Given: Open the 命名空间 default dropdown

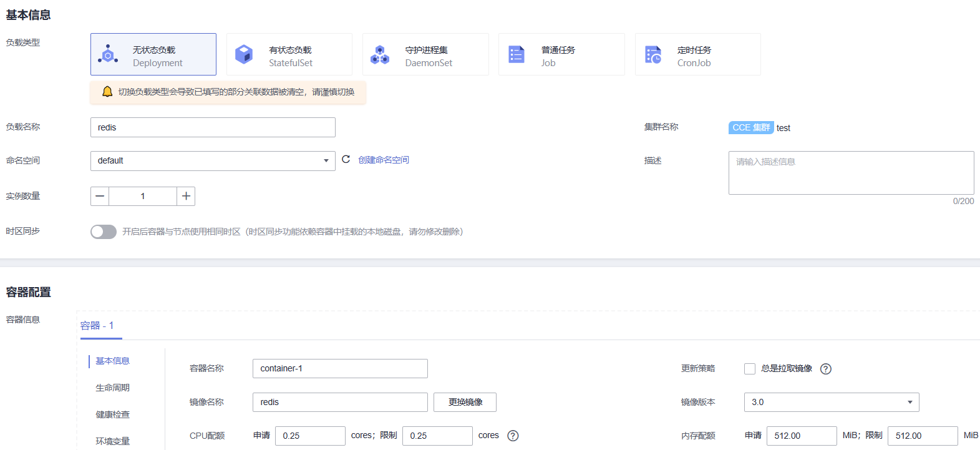Looking at the screenshot, I should [213, 161].
